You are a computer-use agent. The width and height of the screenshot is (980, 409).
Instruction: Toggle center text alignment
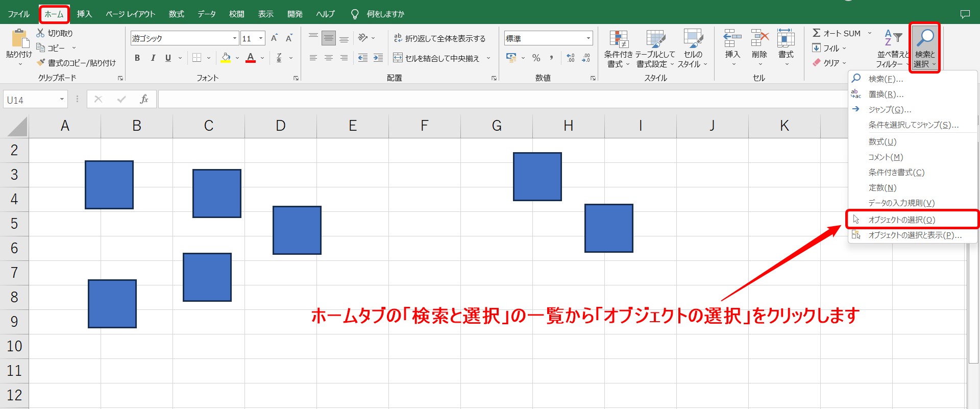(x=329, y=58)
